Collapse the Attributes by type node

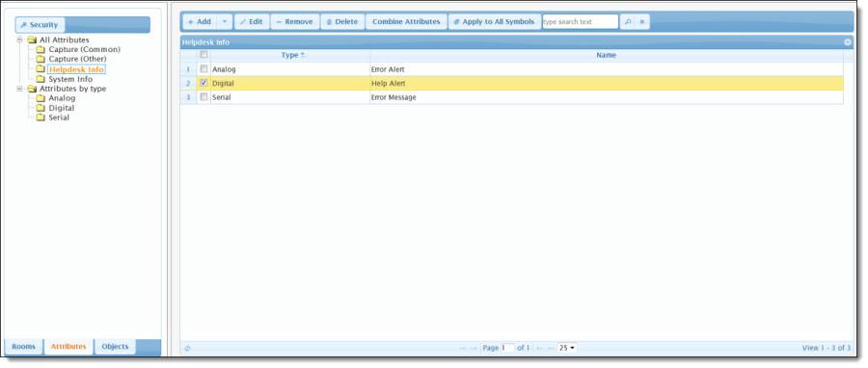(19, 89)
